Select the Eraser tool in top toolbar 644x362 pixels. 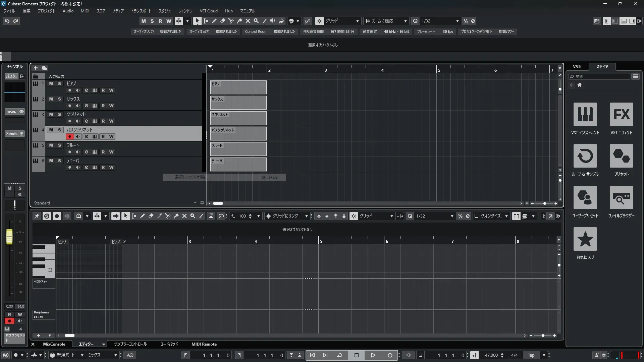222,21
